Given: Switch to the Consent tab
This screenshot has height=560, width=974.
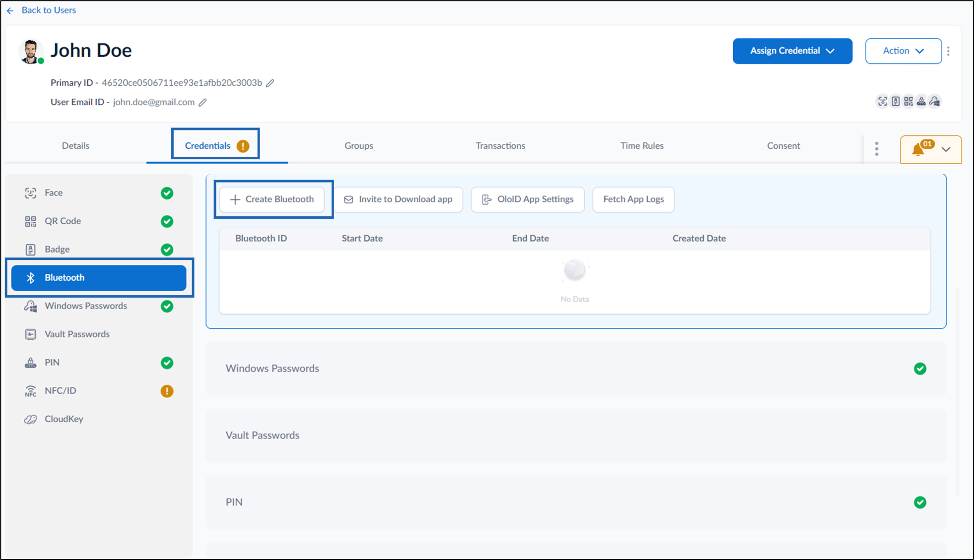Looking at the screenshot, I should [x=783, y=146].
